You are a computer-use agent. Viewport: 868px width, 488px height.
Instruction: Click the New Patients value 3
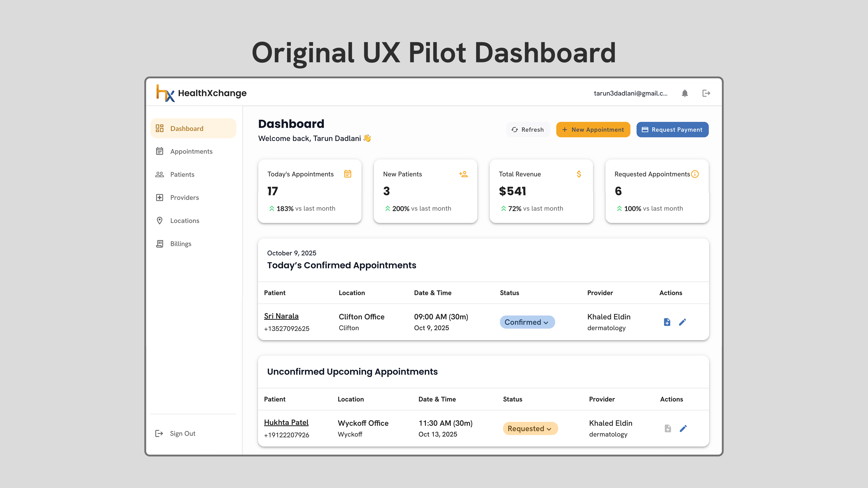pyautogui.click(x=387, y=191)
